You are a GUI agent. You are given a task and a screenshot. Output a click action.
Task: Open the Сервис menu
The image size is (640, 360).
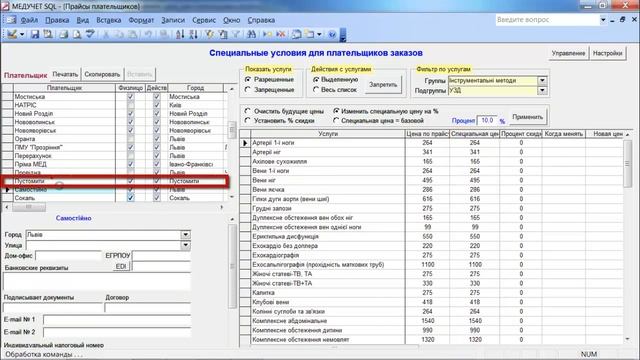(204, 20)
